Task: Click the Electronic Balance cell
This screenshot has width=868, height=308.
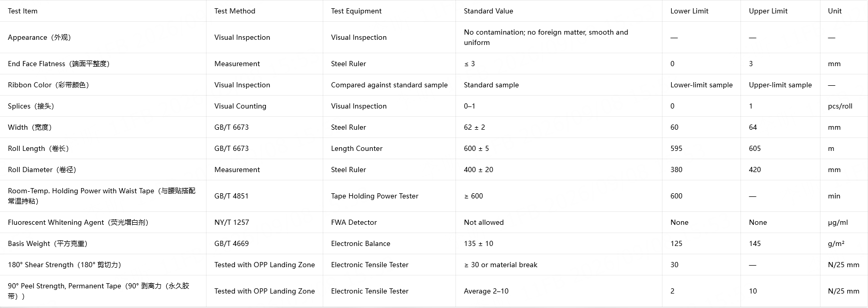Action: (389, 243)
